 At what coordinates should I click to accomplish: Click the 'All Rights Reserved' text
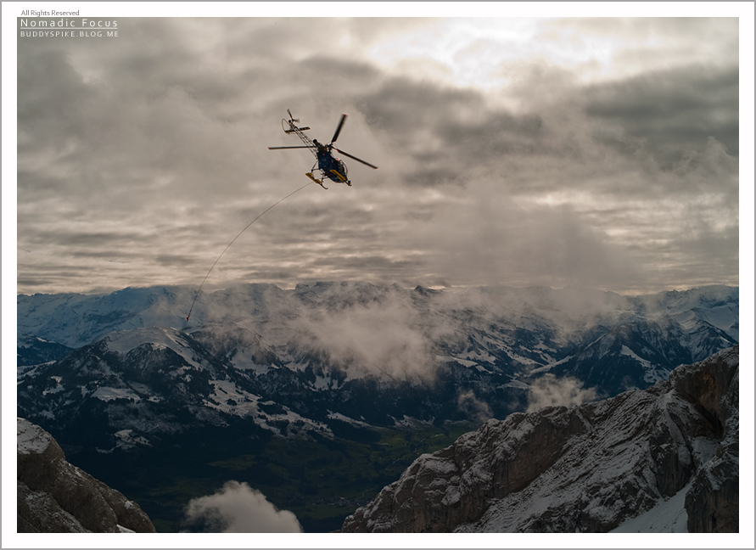coord(50,13)
